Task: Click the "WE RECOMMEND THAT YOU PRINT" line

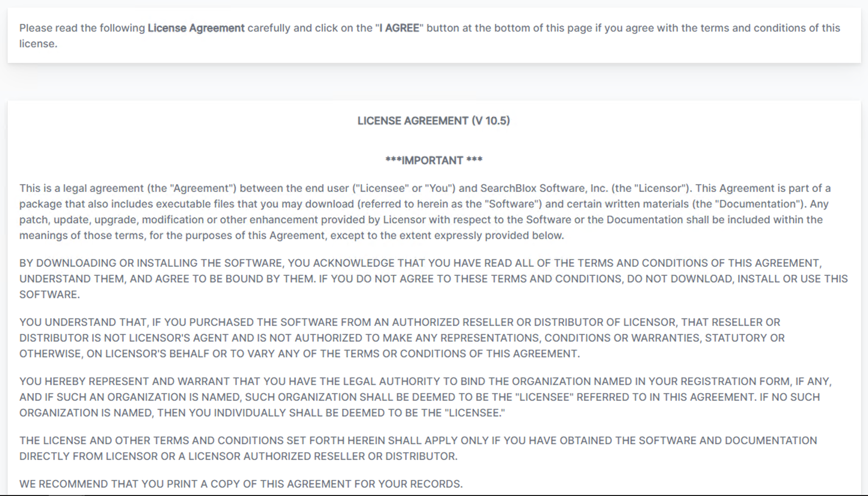Action: (241, 484)
